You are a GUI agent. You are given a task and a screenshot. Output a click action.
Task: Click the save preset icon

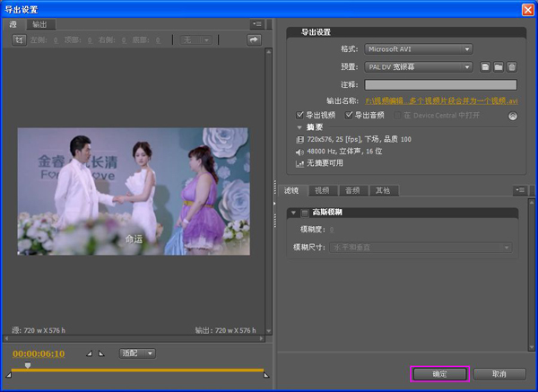point(485,67)
